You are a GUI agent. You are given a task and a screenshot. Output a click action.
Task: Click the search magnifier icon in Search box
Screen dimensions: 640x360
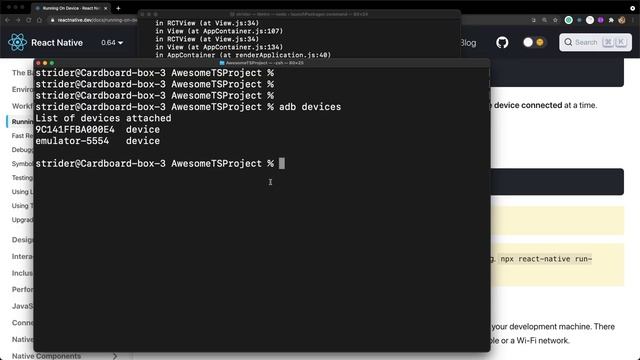click(x=568, y=42)
